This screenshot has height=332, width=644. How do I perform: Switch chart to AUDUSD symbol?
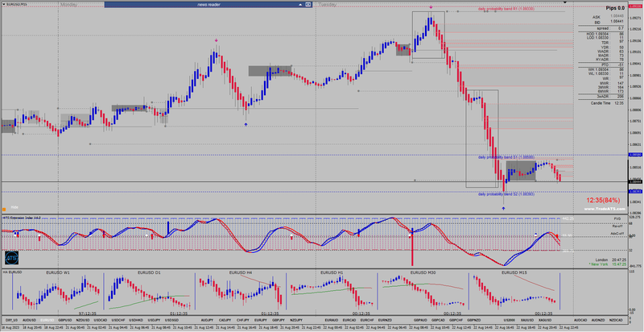(30, 320)
